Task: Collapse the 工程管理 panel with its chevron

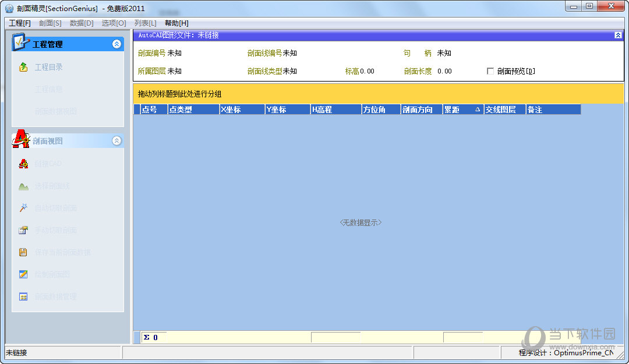Action: [116, 44]
